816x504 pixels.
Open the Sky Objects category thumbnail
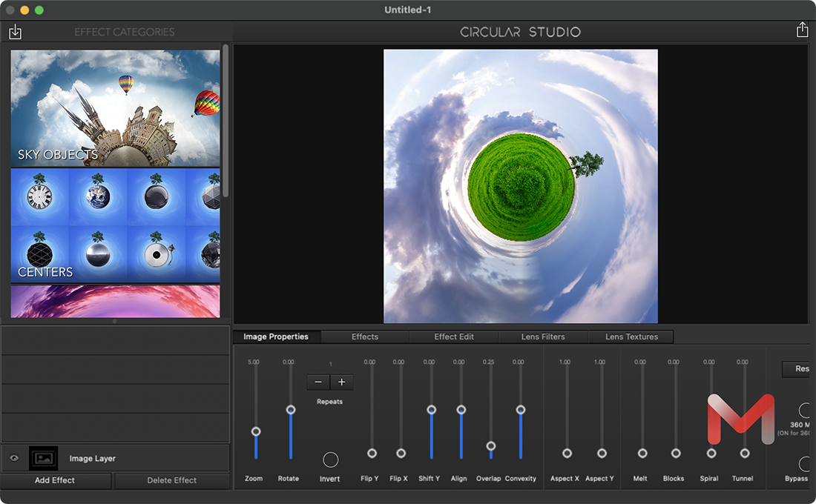point(115,108)
